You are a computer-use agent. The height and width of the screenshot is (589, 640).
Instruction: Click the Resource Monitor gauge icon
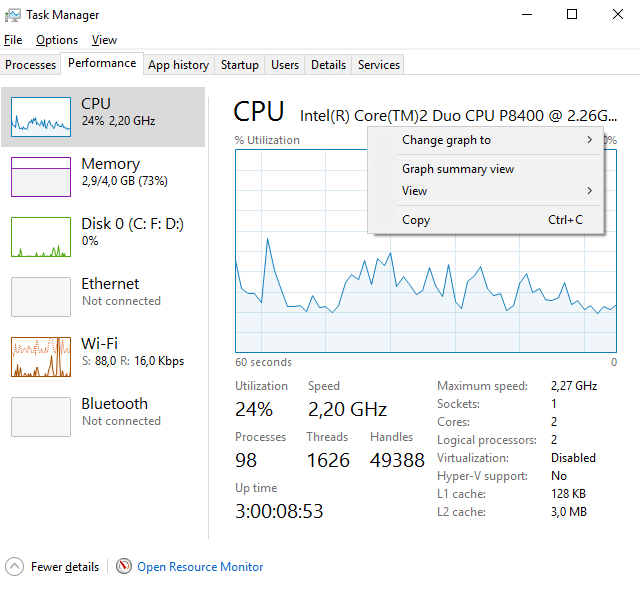coord(124,566)
